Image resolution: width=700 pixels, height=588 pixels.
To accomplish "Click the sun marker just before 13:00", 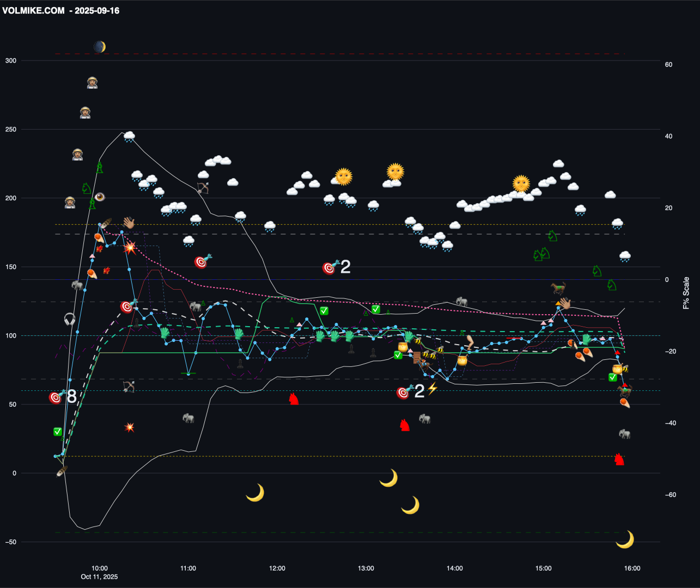I will tap(344, 176).
